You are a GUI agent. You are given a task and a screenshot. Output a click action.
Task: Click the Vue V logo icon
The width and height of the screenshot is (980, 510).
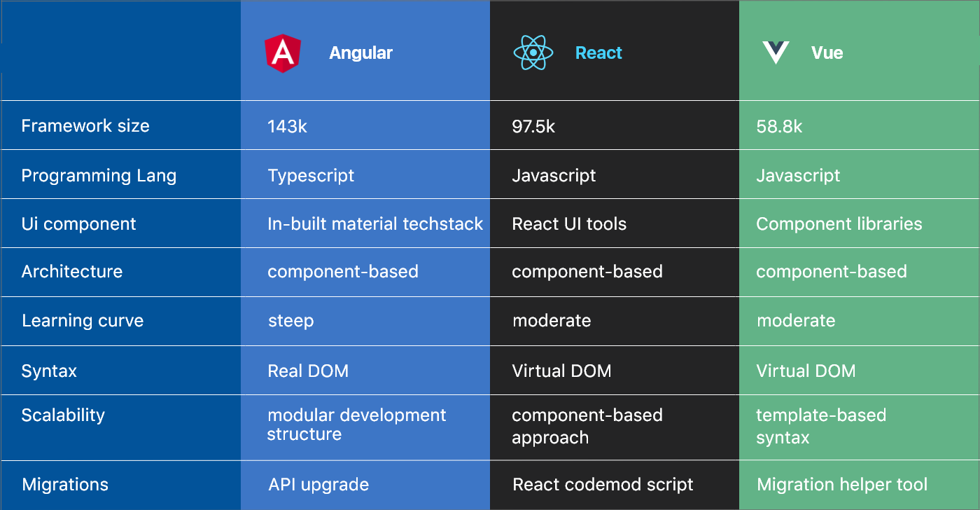click(776, 53)
